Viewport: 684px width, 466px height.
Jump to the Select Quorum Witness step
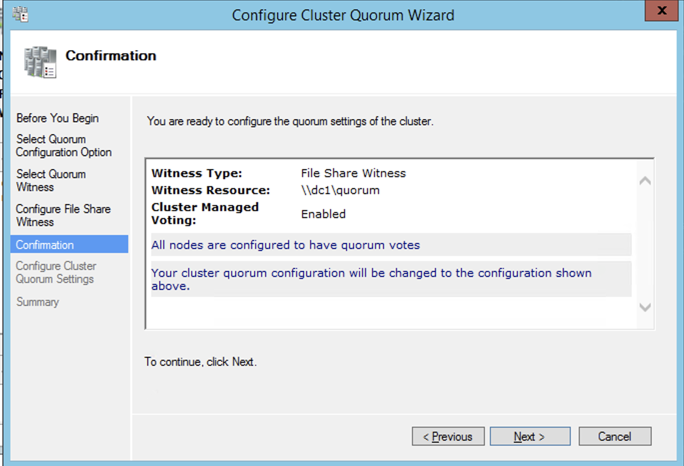(51, 181)
